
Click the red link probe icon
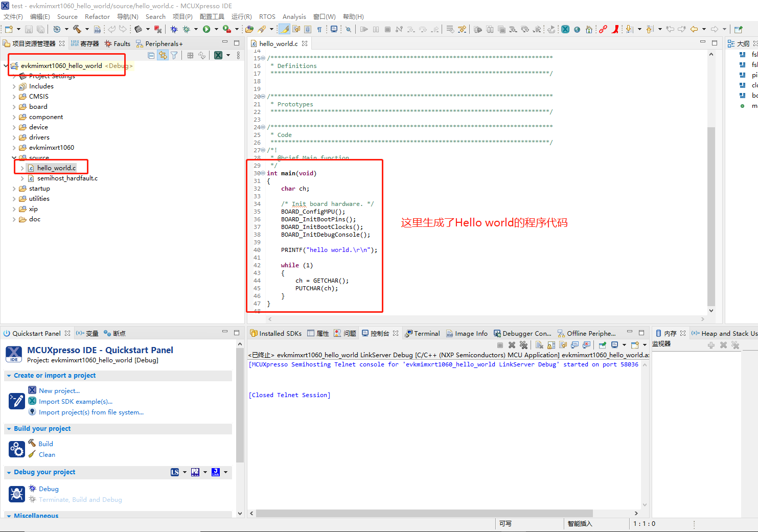pos(603,29)
